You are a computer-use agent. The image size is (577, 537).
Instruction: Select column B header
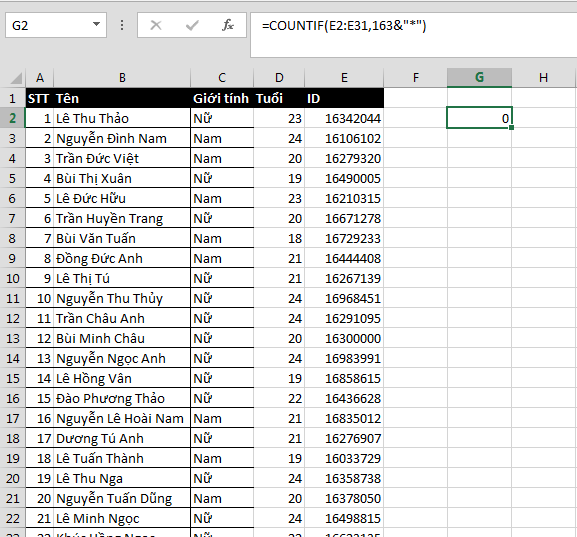tap(122, 78)
